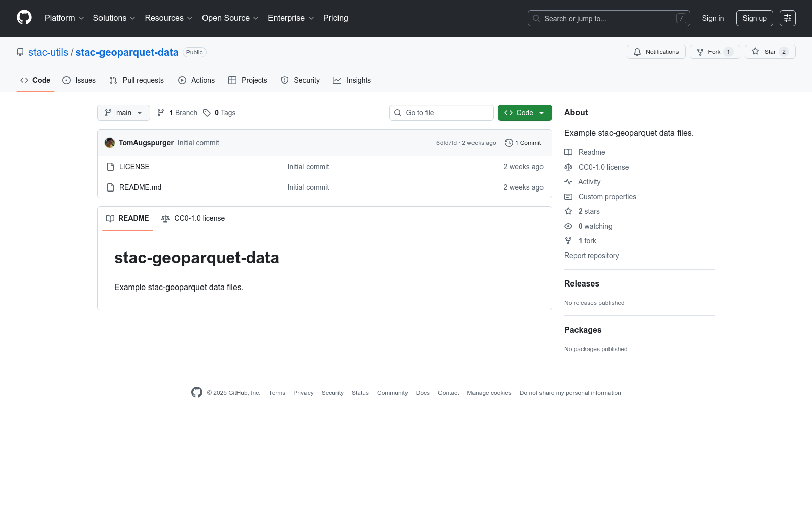Fork the repository

715,52
